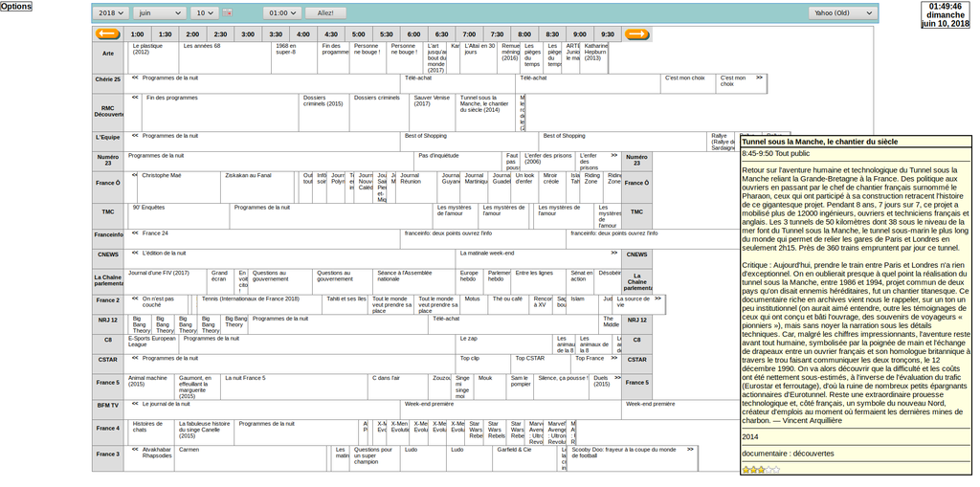Open 'Pas d'inquiétude' on Numéro 23

point(458,162)
